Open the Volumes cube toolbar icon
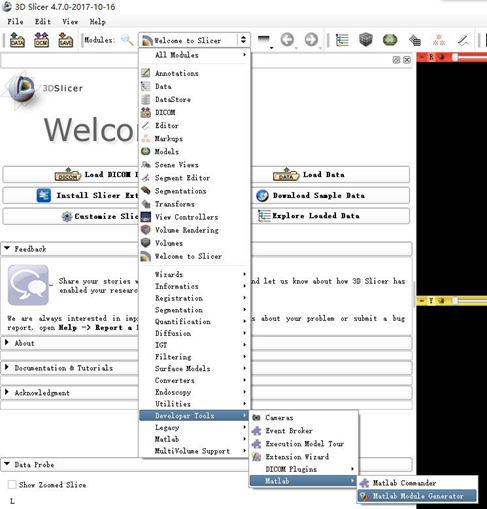Image resolution: width=487 pixels, height=509 pixels. pos(366,40)
